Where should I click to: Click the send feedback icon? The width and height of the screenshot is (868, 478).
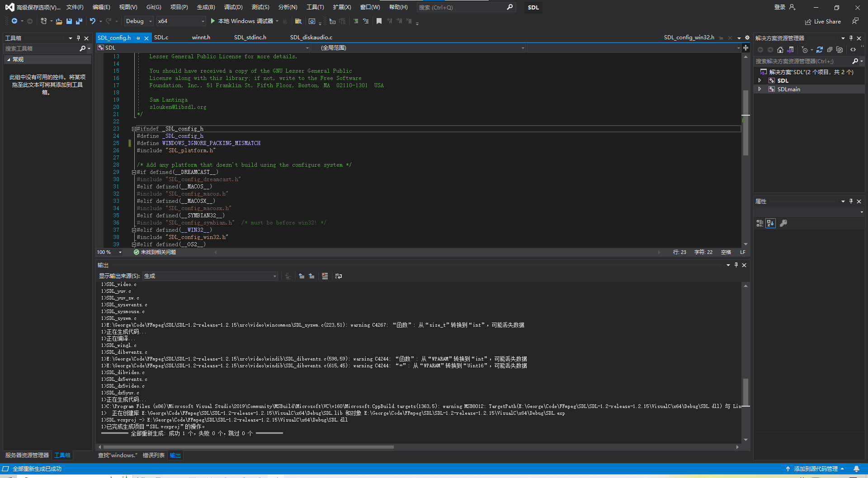[x=855, y=21]
